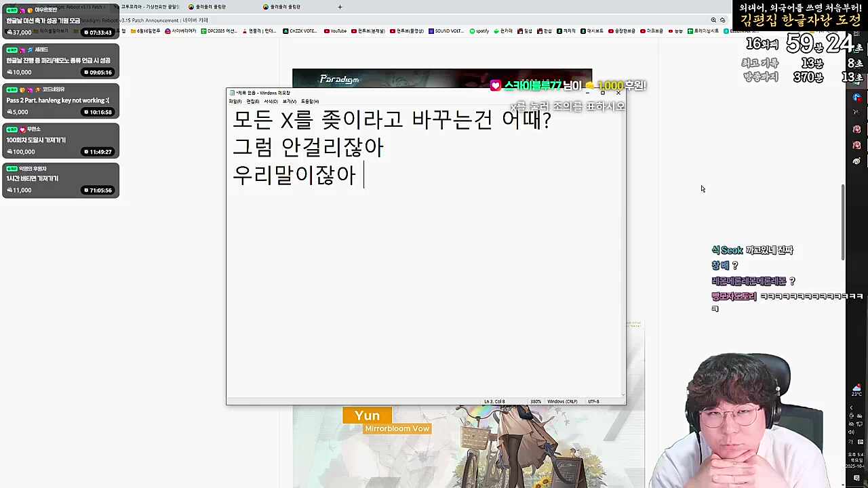Switch to the 고투프리아 browser tab

(x=149, y=7)
